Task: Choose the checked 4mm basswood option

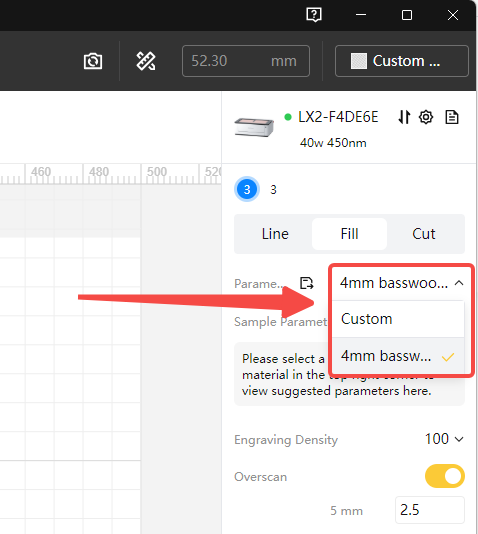Action: point(398,356)
